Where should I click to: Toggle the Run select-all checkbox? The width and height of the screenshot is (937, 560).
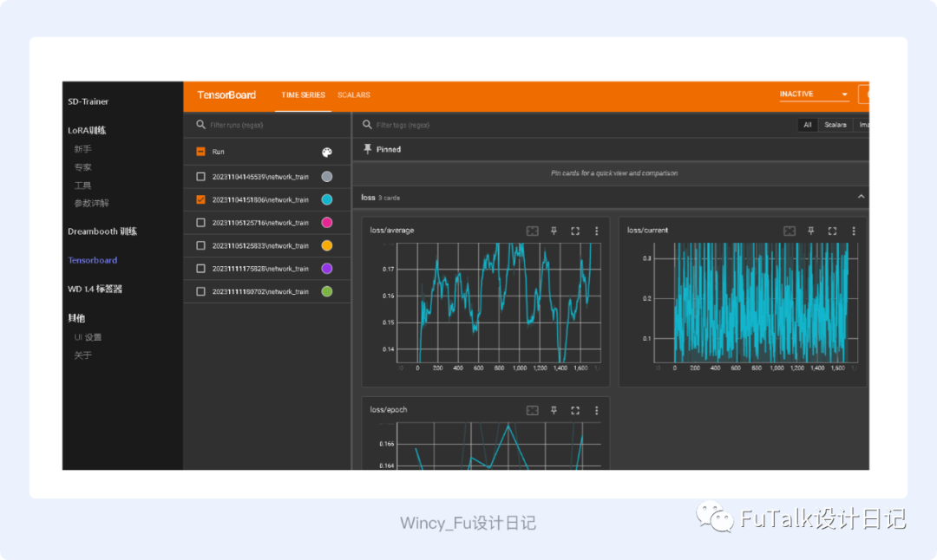pos(200,152)
